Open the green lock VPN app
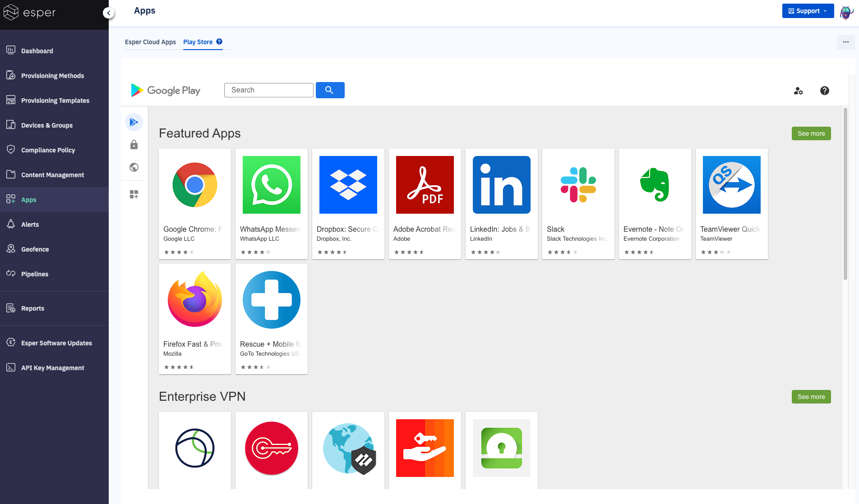Viewport: 859px width, 504px height. pyautogui.click(x=502, y=450)
